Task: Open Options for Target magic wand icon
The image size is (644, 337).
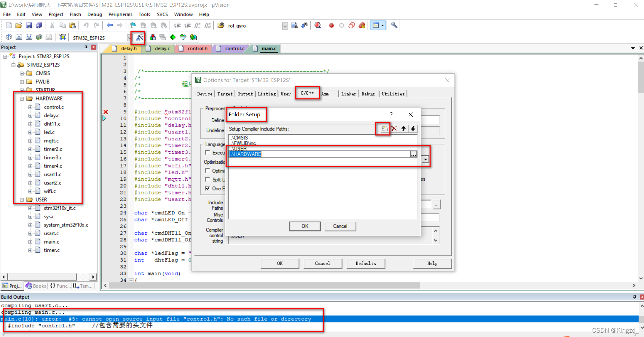Action: click(x=139, y=37)
